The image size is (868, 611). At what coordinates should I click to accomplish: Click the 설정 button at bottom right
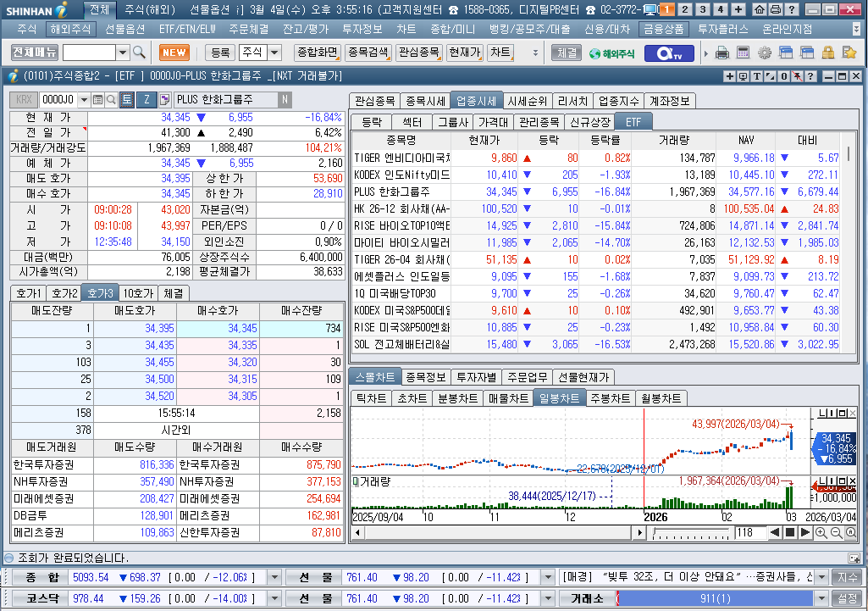847,599
